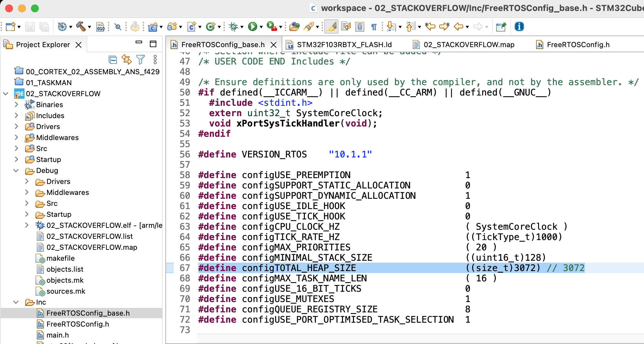This screenshot has height=344, width=644.
Task: Open the Debug configurations dropdown arrow
Action: point(242,27)
